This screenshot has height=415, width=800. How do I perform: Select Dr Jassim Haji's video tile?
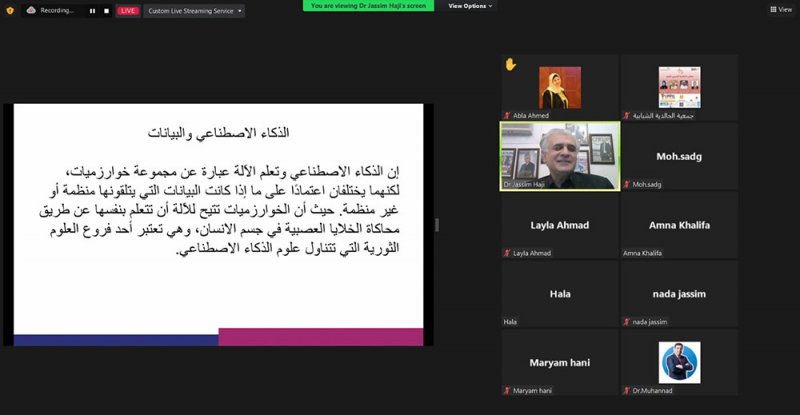pos(560,156)
